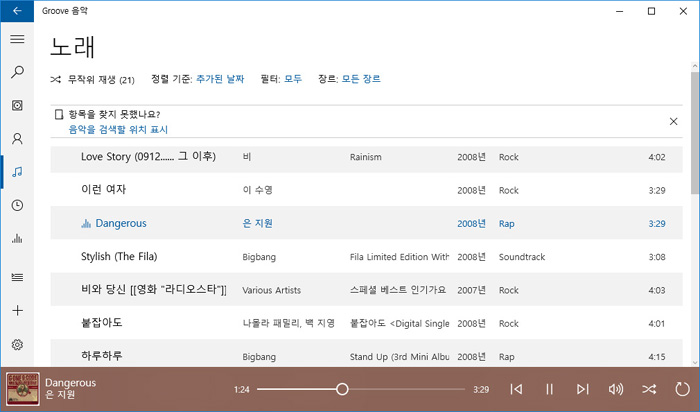Click 무작위 재생 (21) shuffle text
This screenshot has height=412, width=700.
[101, 80]
